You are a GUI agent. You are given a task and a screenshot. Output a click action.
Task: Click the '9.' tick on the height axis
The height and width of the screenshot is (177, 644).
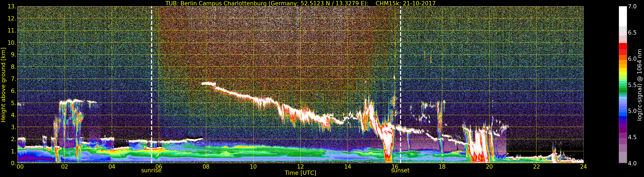(x=14, y=55)
